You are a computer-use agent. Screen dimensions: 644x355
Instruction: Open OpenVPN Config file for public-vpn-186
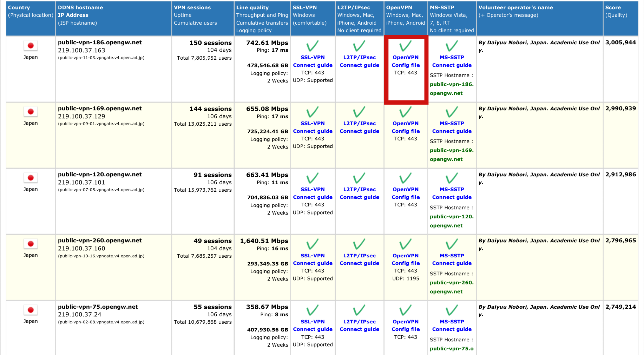(x=405, y=61)
